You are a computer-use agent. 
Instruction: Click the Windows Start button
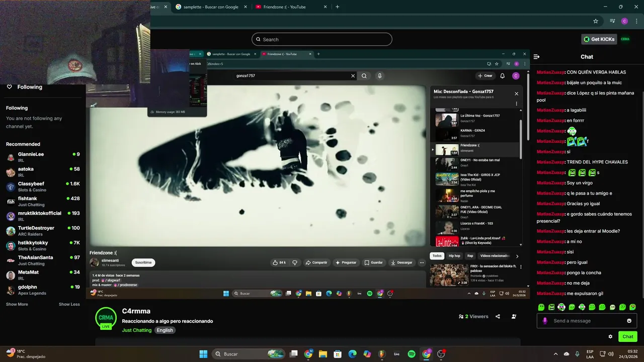coord(203,354)
